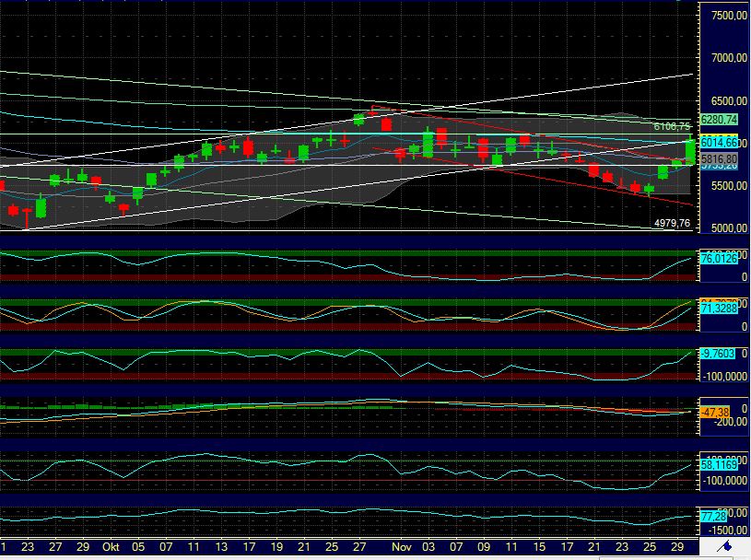Click the -9.7603 momentum indicator tag

[x=718, y=353]
